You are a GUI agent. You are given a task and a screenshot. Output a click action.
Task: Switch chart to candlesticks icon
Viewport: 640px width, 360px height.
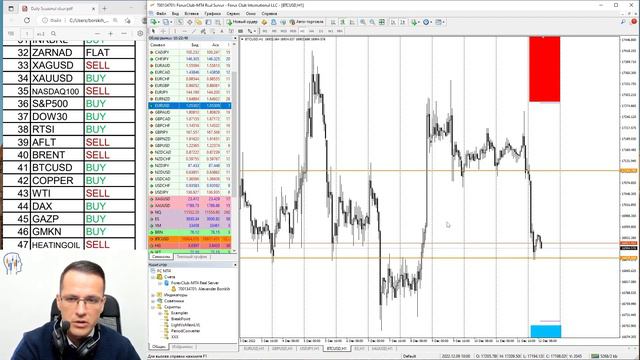342,22
